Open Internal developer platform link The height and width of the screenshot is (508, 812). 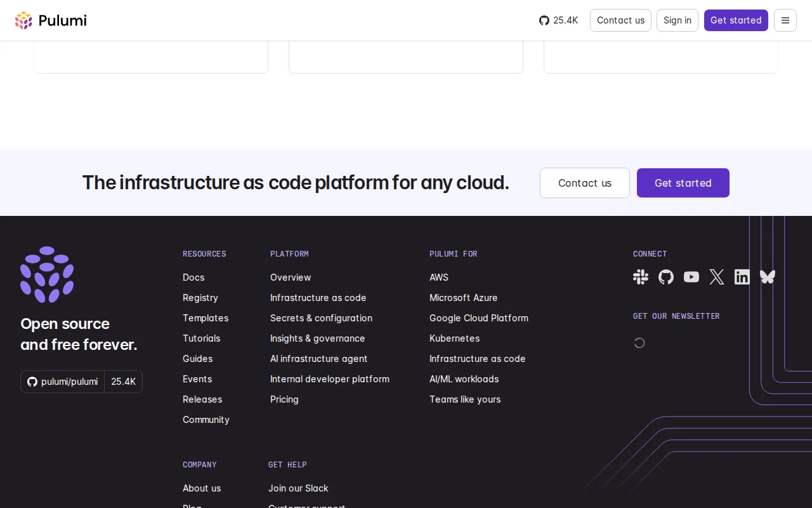pyautogui.click(x=330, y=379)
